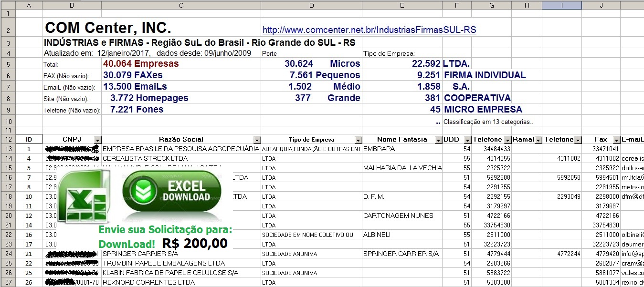Select the "40.064 Empresas" total cell
644x287 pixels.
(141, 64)
